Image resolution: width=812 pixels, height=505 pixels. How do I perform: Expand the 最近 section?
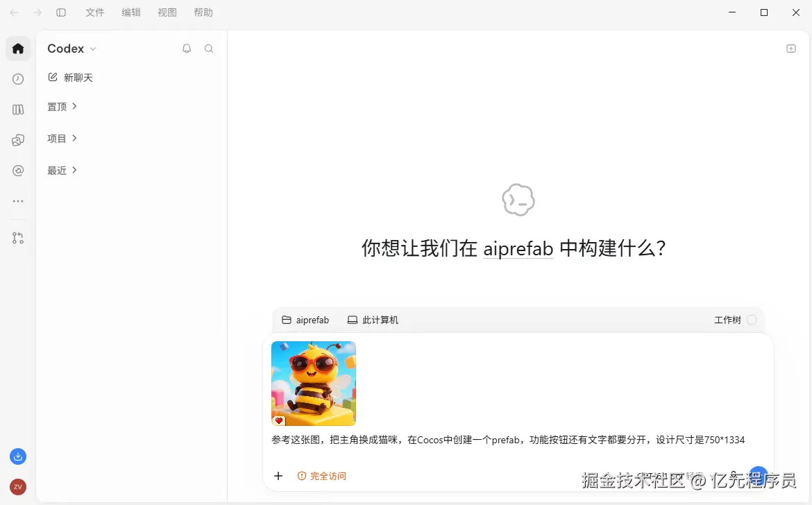point(62,171)
